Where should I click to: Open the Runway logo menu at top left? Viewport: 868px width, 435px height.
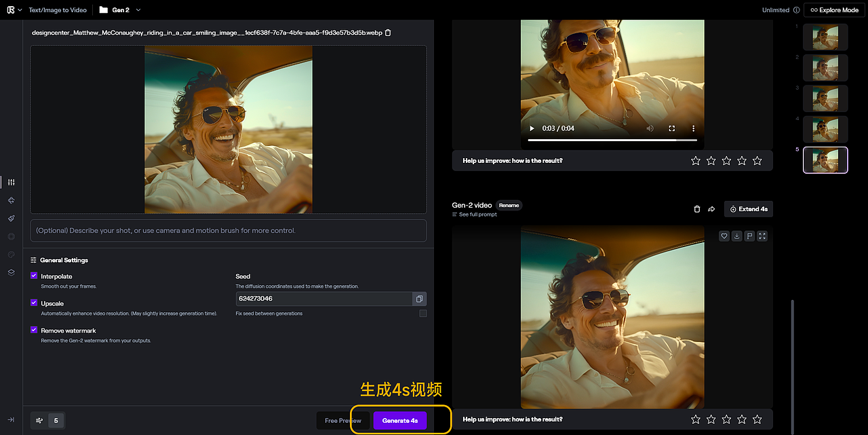(9, 10)
